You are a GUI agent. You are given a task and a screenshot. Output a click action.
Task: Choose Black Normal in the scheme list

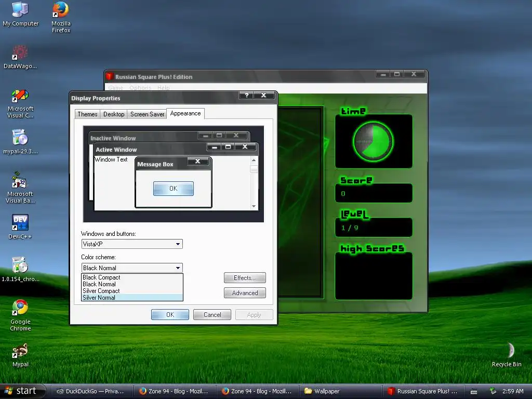(x=132, y=284)
